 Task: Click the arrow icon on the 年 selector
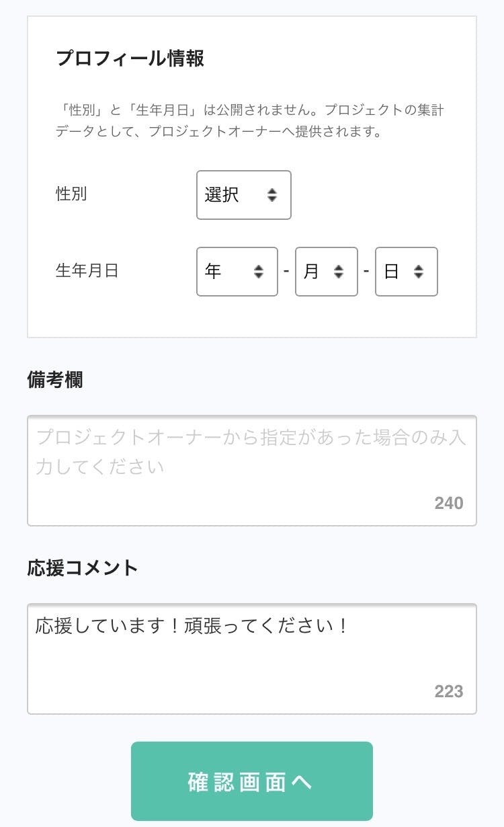(259, 272)
